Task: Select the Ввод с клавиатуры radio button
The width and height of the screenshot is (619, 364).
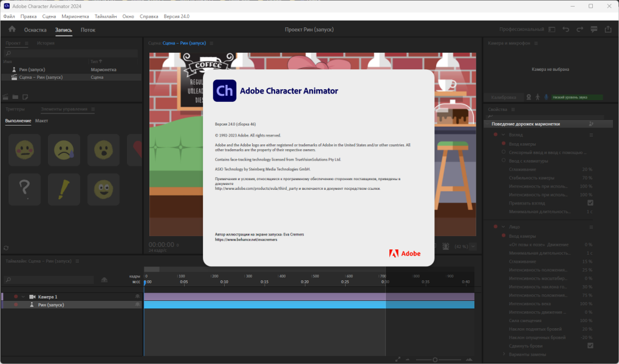Action: click(504, 161)
